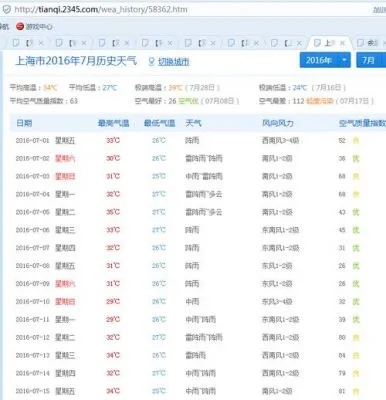Click 雷阵雨 weather in the 2016-07-13 row

click(196, 355)
